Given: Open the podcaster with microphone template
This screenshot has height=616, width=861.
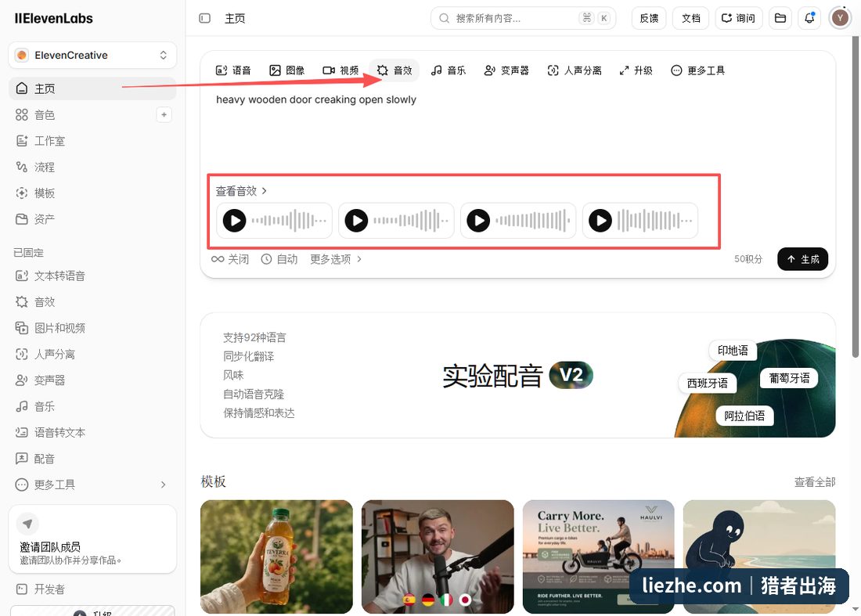Looking at the screenshot, I should tap(438, 557).
